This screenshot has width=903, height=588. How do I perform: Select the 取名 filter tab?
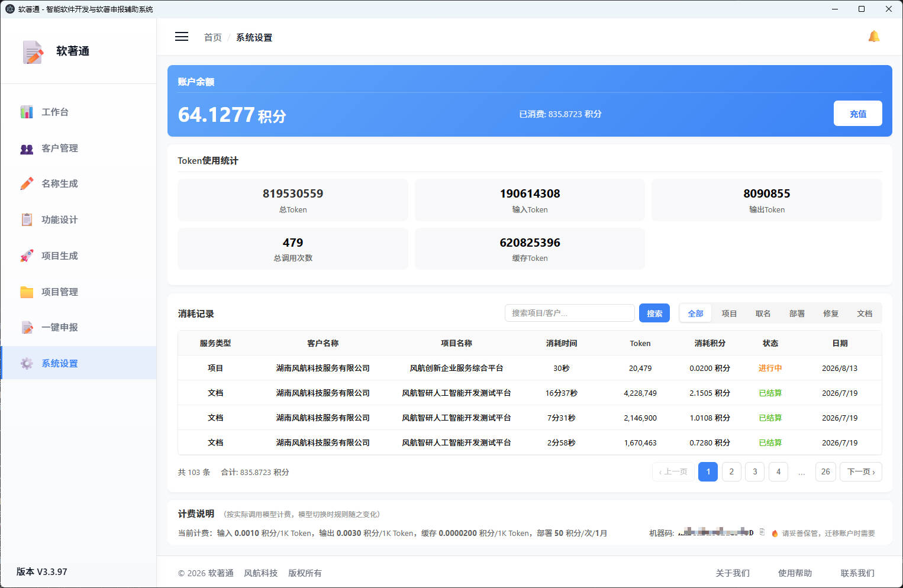point(763,314)
